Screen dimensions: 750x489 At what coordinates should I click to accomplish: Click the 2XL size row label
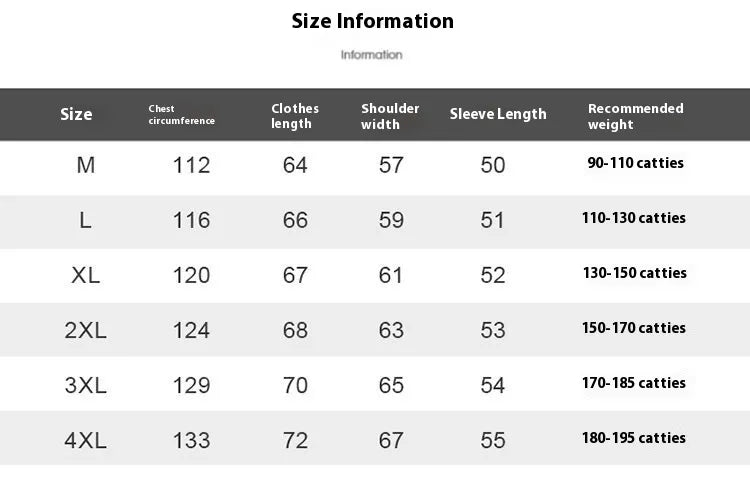86,330
